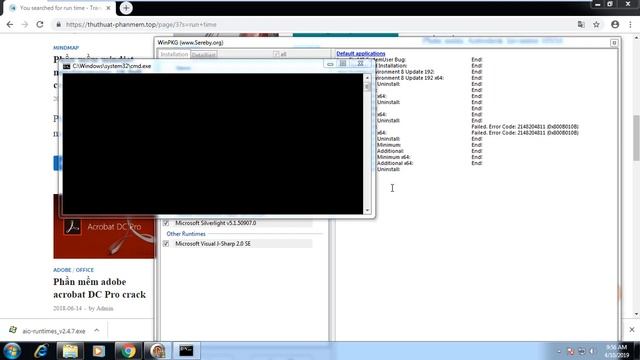Switch to the Detaillant tab in WinPKG

click(204, 55)
